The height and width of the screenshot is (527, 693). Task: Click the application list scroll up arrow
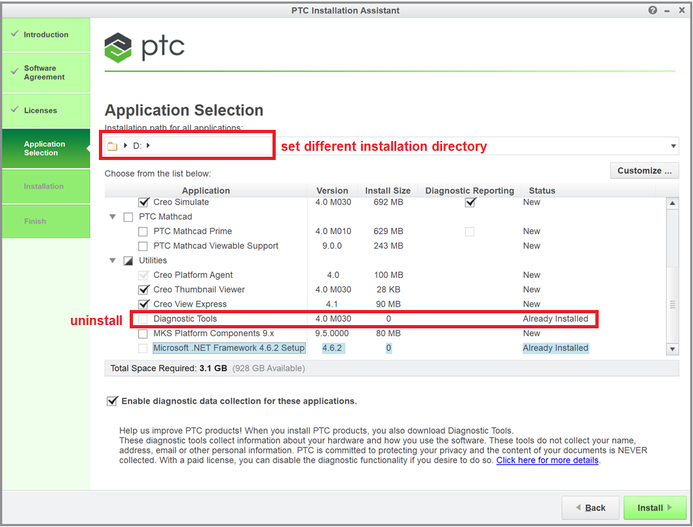click(x=672, y=203)
